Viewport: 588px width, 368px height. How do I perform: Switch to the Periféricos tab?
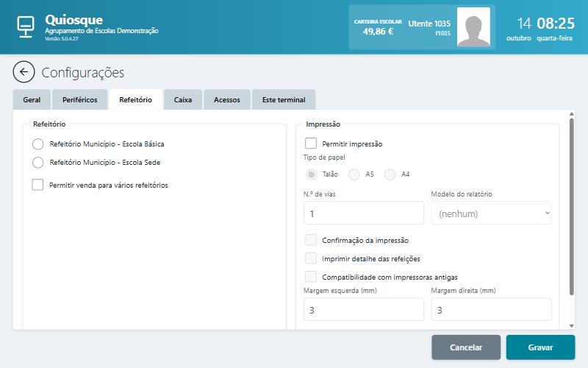click(80, 99)
